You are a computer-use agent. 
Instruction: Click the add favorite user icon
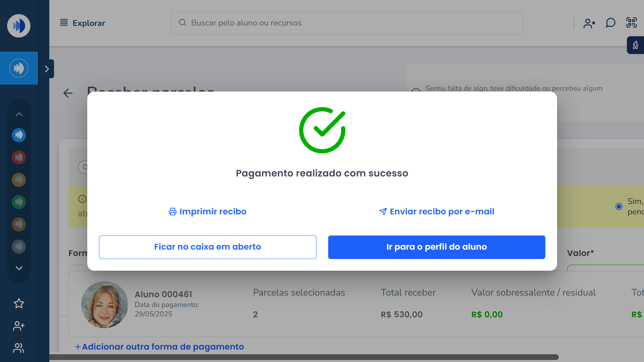[x=589, y=23]
